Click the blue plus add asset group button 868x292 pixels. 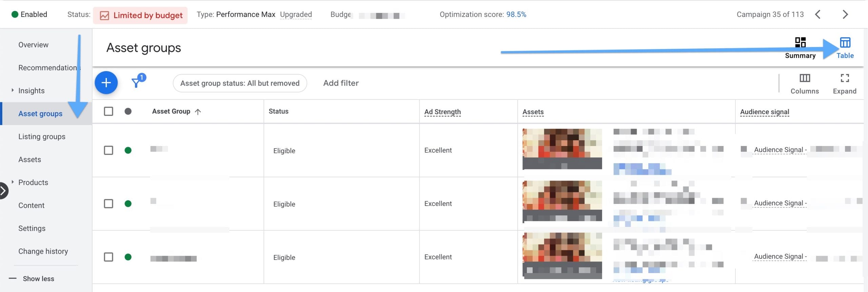(x=106, y=83)
